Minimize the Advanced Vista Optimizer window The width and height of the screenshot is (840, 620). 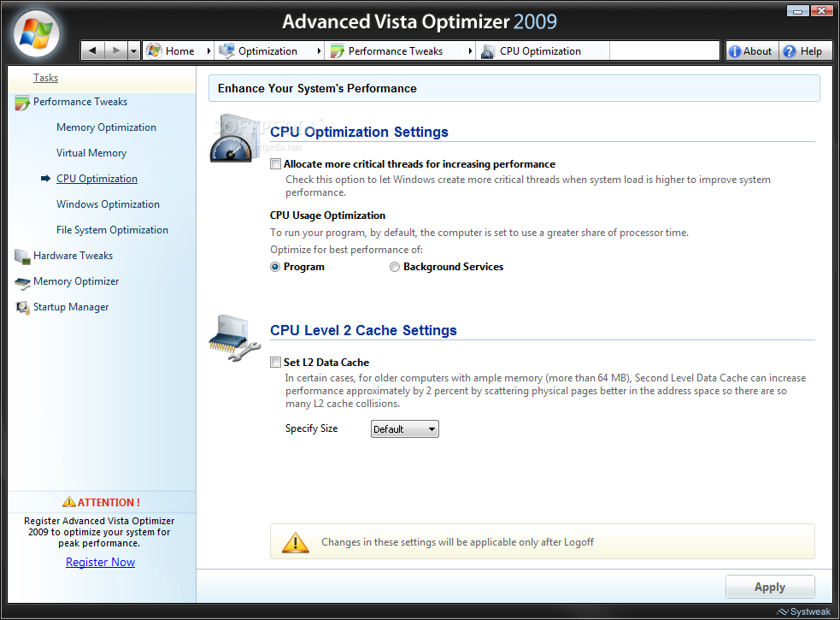pos(797,11)
